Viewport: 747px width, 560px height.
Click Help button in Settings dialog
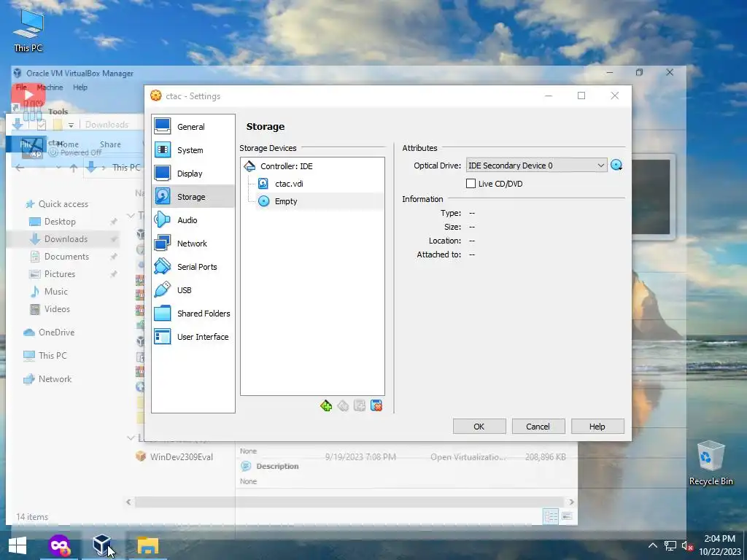[597, 427]
